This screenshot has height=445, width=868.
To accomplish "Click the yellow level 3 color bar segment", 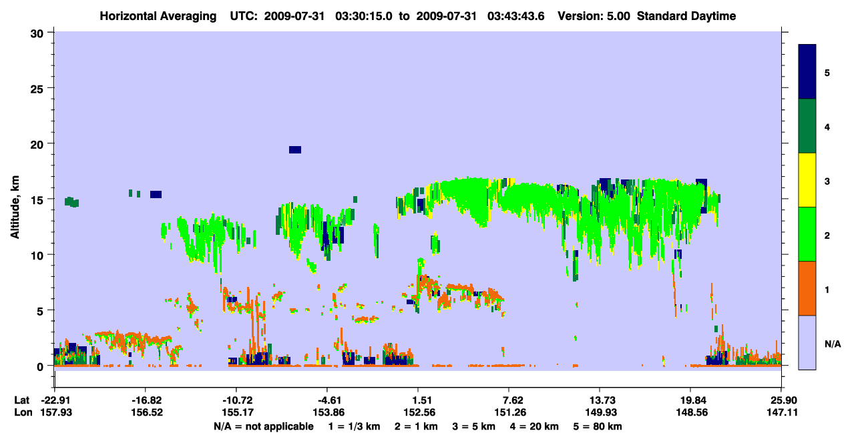I will 807,180.
